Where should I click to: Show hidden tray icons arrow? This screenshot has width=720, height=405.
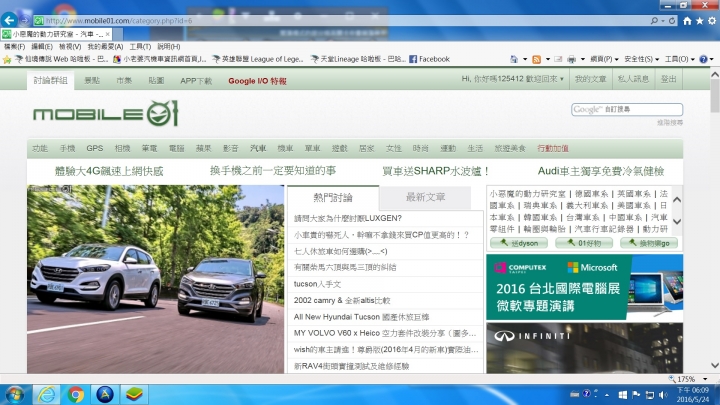point(607,394)
